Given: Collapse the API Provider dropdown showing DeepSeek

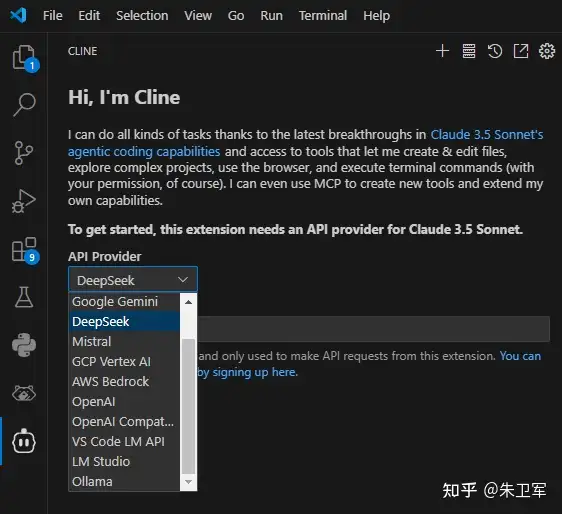Looking at the screenshot, I should (133, 280).
